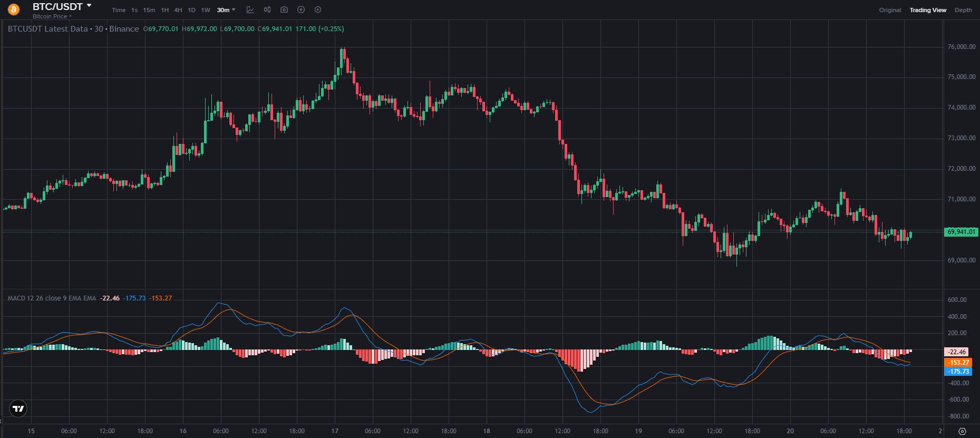
Task: Click the blue MACD value label -175.73
Action: pos(958,372)
